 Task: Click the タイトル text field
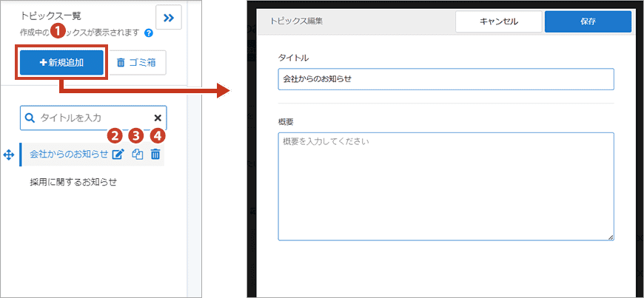click(446, 79)
